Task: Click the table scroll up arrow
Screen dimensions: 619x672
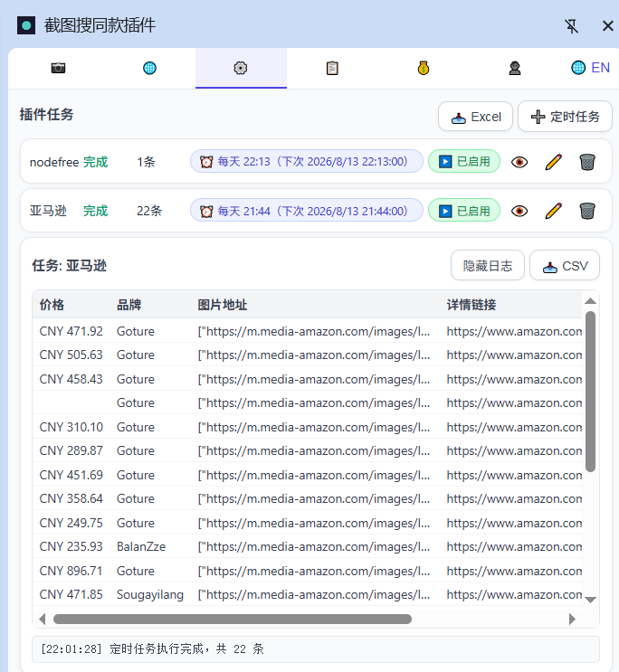Action: (591, 301)
